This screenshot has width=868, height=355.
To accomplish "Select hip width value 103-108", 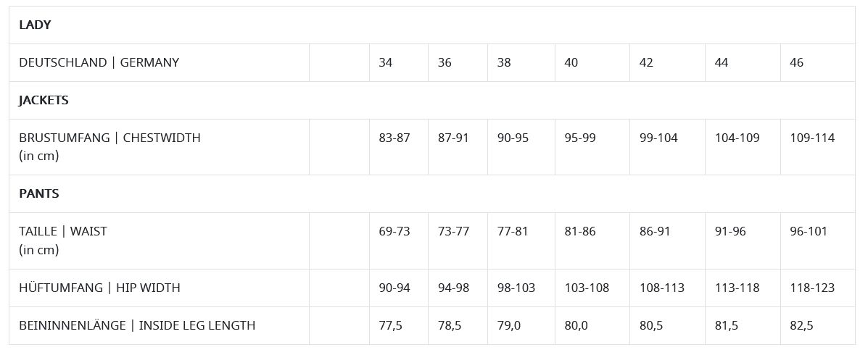I will tap(587, 288).
